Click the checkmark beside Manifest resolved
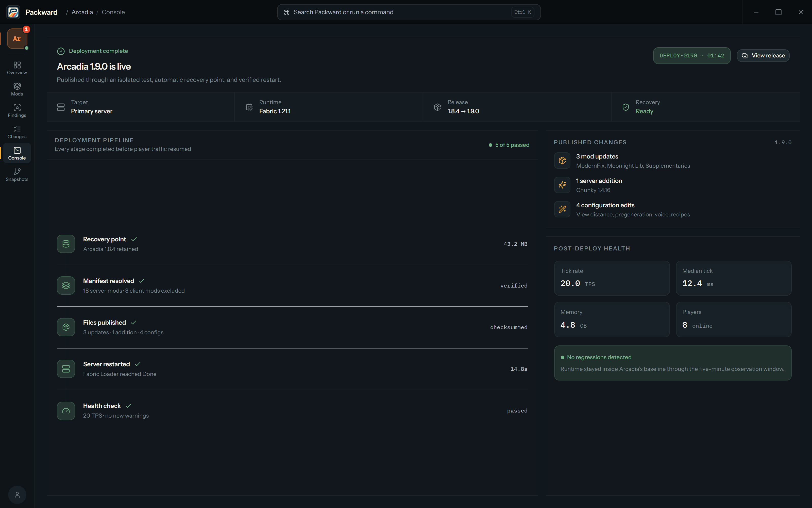Image resolution: width=812 pixels, height=508 pixels. coord(142,281)
